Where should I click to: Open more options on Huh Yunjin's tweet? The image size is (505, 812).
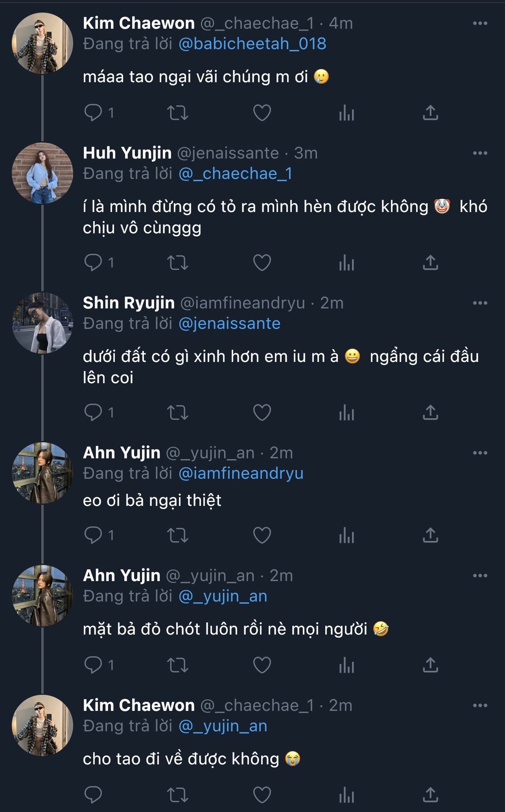click(480, 153)
